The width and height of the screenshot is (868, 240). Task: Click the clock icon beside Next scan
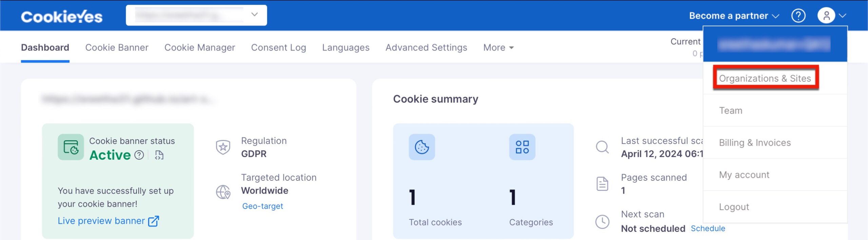point(602,222)
